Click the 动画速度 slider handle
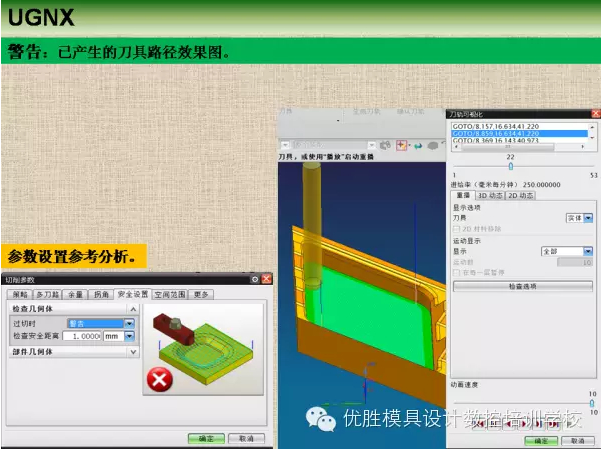This screenshot has width=602, height=449. pos(592,403)
